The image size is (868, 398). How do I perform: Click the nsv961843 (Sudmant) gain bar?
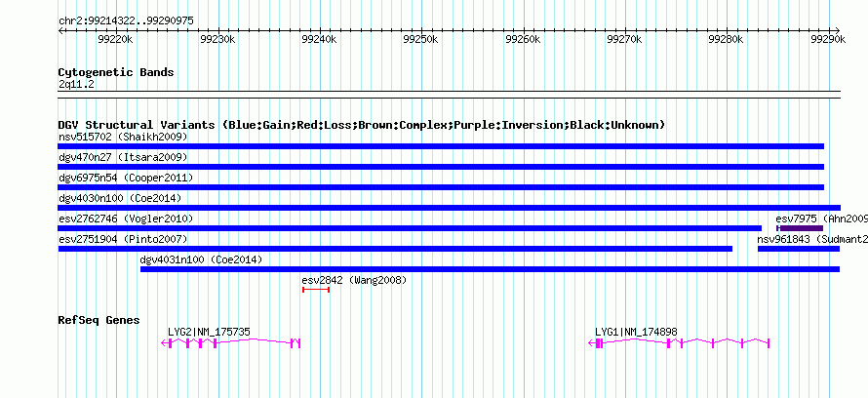pyautogui.click(x=799, y=249)
